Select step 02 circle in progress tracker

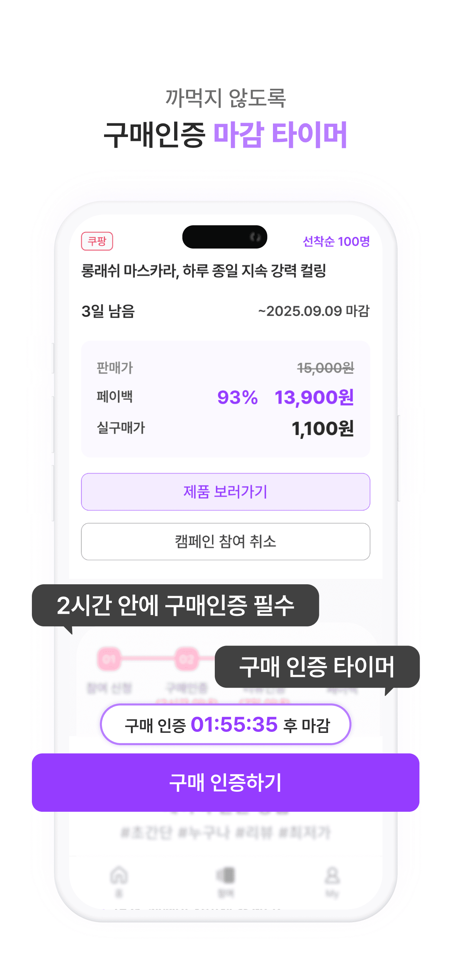tap(186, 659)
